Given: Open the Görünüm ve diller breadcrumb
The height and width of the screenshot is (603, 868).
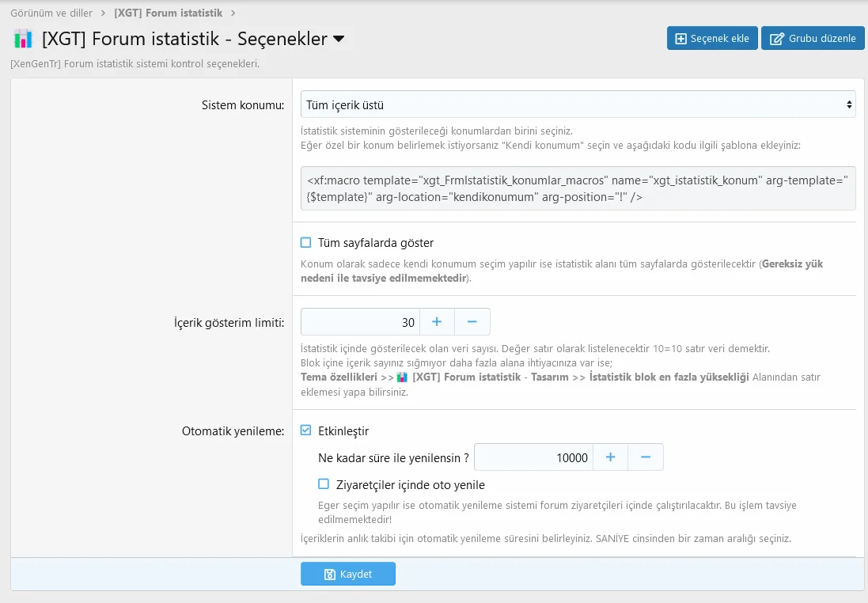Looking at the screenshot, I should pos(51,13).
